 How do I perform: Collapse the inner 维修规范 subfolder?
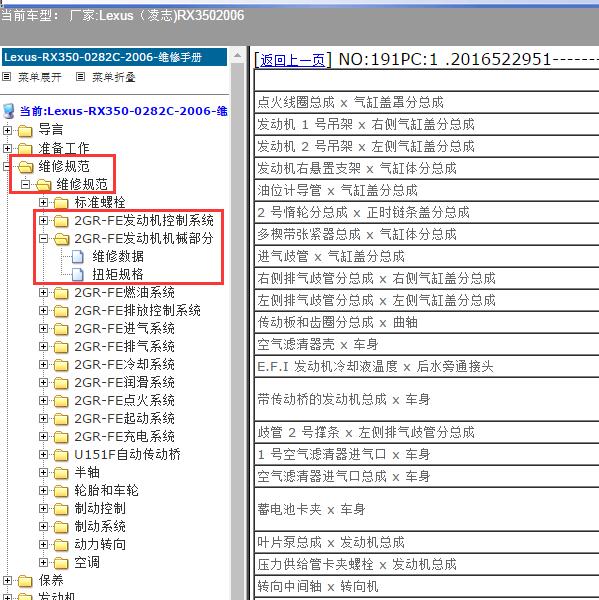26,184
